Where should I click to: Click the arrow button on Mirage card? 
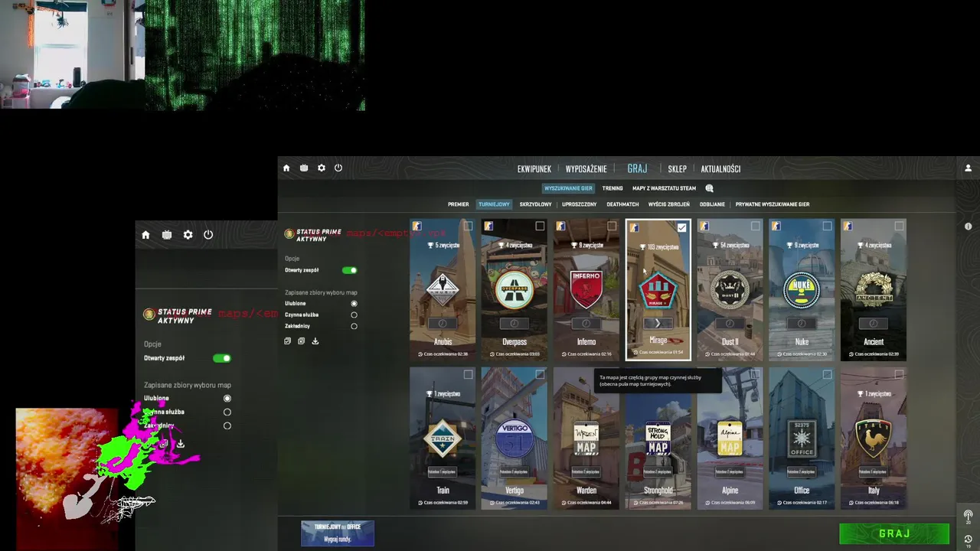click(658, 323)
